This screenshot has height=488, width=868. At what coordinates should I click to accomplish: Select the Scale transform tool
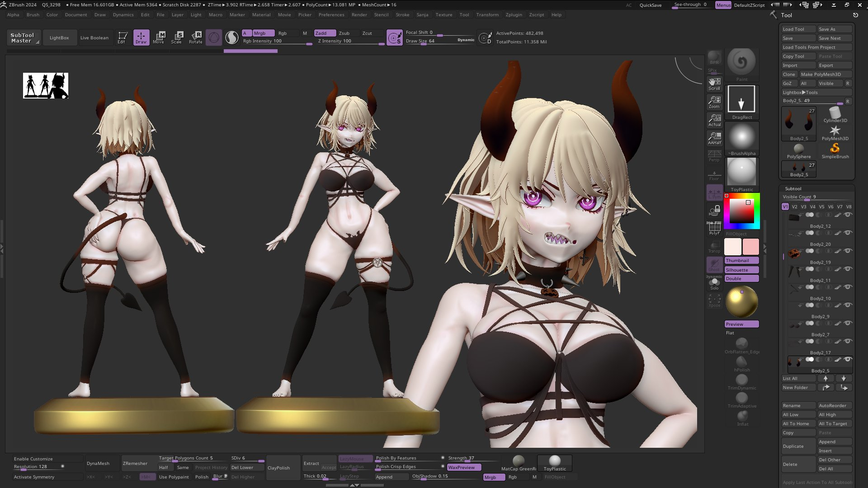(176, 38)
